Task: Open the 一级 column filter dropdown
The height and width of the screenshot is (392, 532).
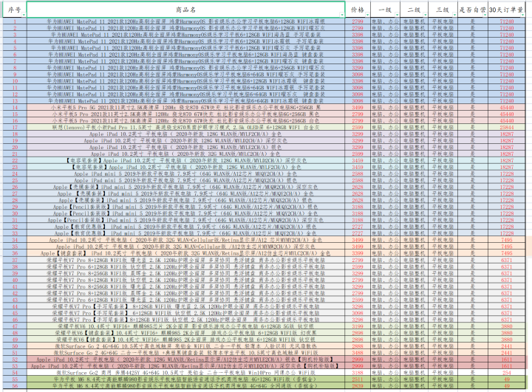Action: [x=397, y=15]
